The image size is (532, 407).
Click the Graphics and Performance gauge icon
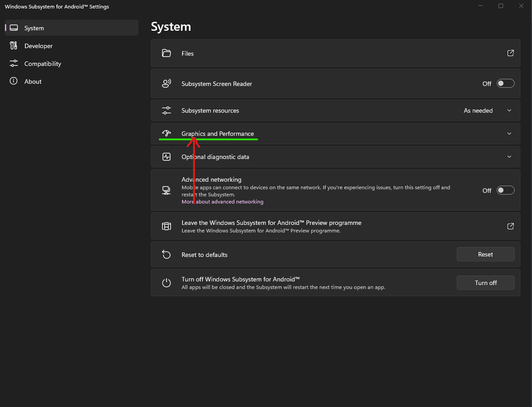tap(166, 133)
